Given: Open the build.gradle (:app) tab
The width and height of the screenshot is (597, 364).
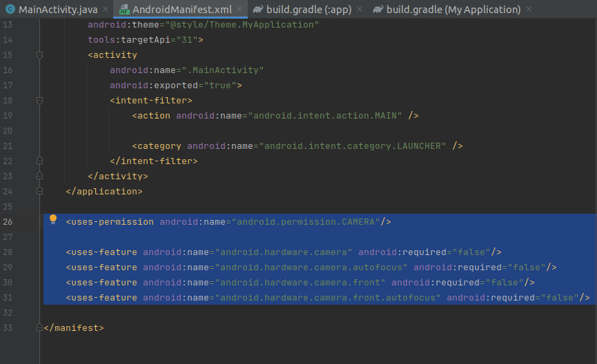Looking at the screenshot, I should pyautogui.click(x=311, y=10).
